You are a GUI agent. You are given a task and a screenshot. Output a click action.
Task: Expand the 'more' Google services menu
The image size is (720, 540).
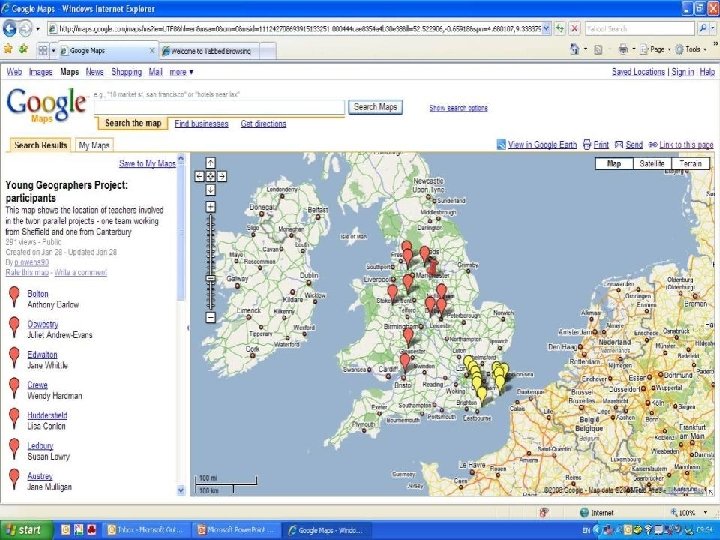tap(181, 72)
